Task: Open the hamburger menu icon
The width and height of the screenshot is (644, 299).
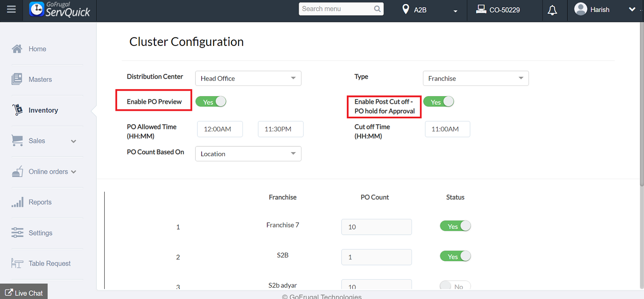Action: click(12, 9)
